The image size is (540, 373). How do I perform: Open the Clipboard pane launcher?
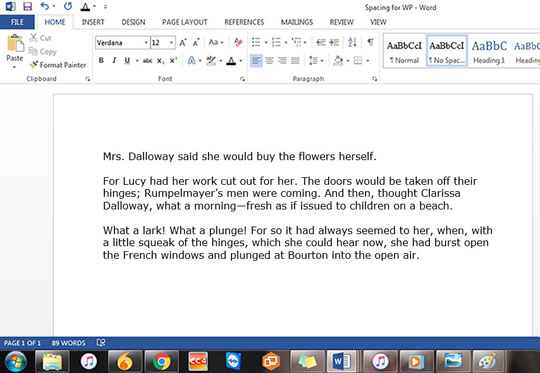(88, 79)
